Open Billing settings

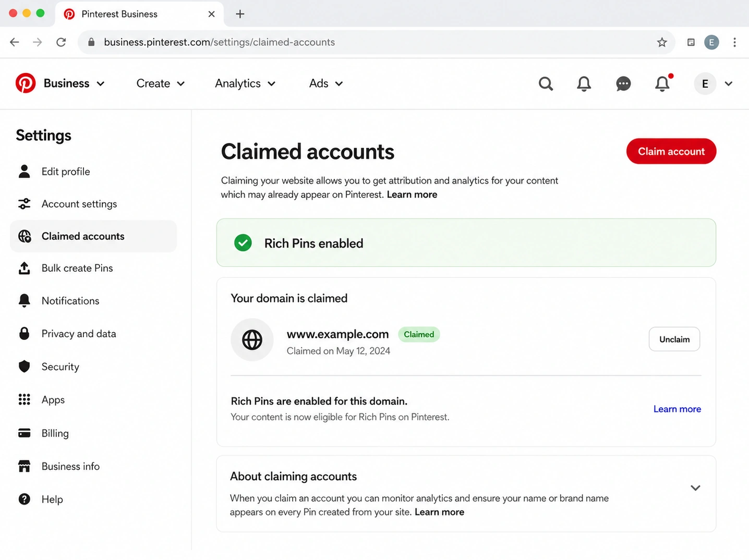click(x=93, y=433)
